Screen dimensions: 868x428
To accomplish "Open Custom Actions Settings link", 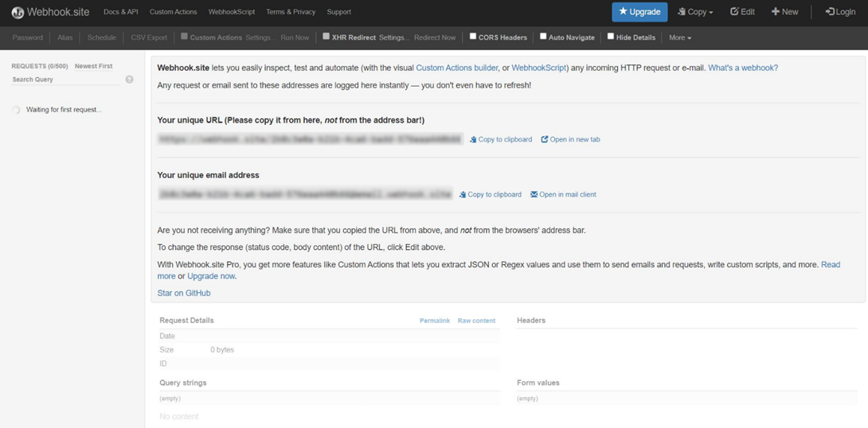I will click(x=260, y=37).
